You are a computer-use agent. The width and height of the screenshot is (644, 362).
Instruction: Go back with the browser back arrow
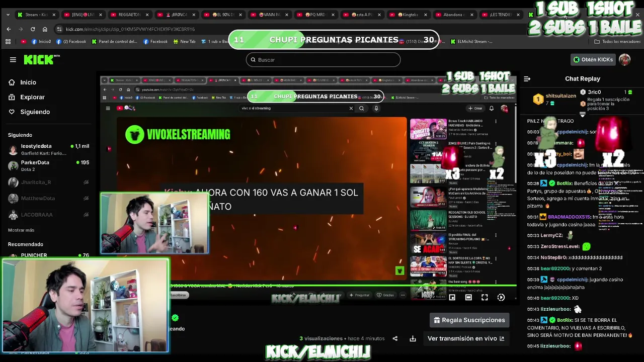[x=9, y=29]
